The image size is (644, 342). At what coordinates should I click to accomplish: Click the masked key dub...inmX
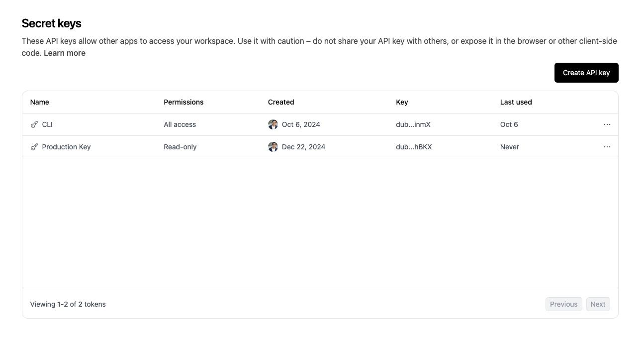click(x=413, y=124)
